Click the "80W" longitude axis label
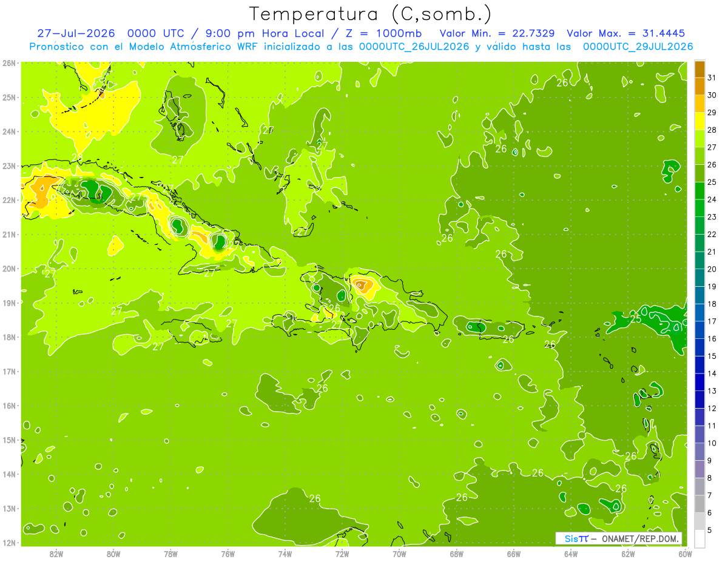The height and width of the screenshot is (562, 728). pyautogui.click(x=113, y=554)
